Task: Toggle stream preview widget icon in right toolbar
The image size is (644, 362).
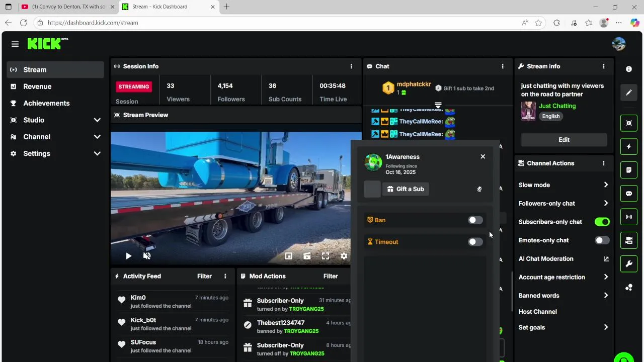Action: pyautogui.click(x=629, y=123)
